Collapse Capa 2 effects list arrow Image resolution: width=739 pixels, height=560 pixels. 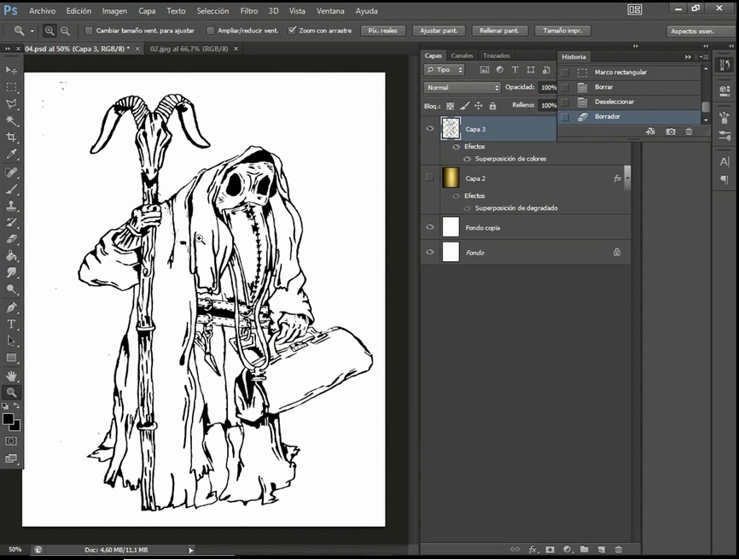point(627,178)
